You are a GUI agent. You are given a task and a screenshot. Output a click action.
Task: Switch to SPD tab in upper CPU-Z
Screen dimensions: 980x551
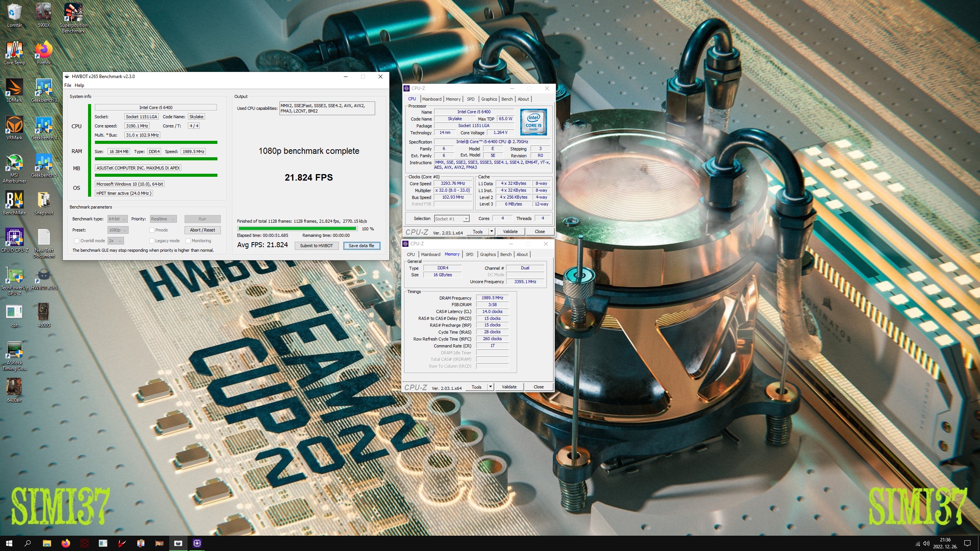470,99
